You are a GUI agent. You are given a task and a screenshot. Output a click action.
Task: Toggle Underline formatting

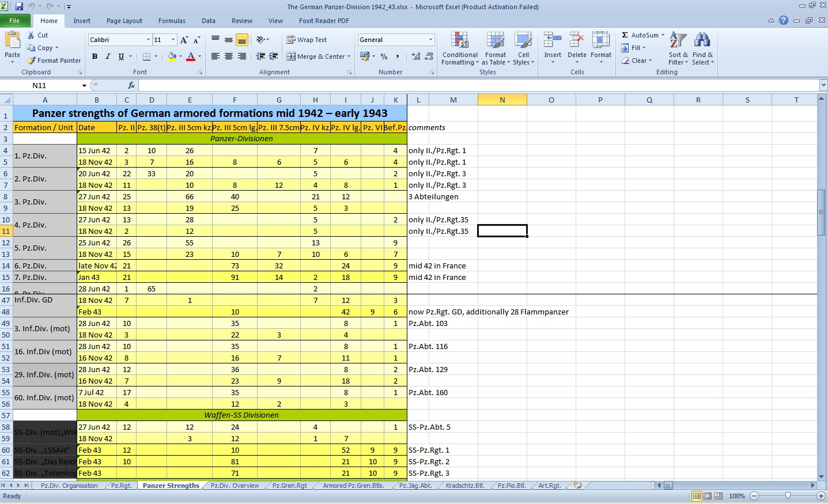pyautogui.click(x=121, y=56)
